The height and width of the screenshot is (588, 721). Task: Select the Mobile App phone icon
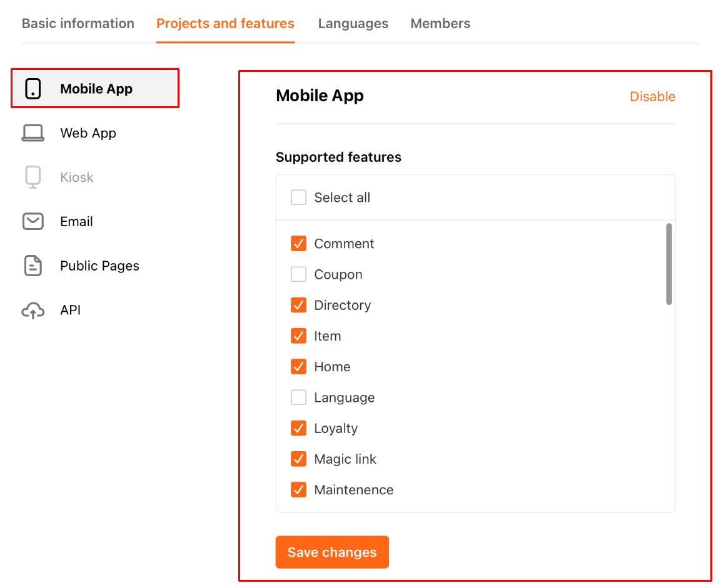coord(33,89)
